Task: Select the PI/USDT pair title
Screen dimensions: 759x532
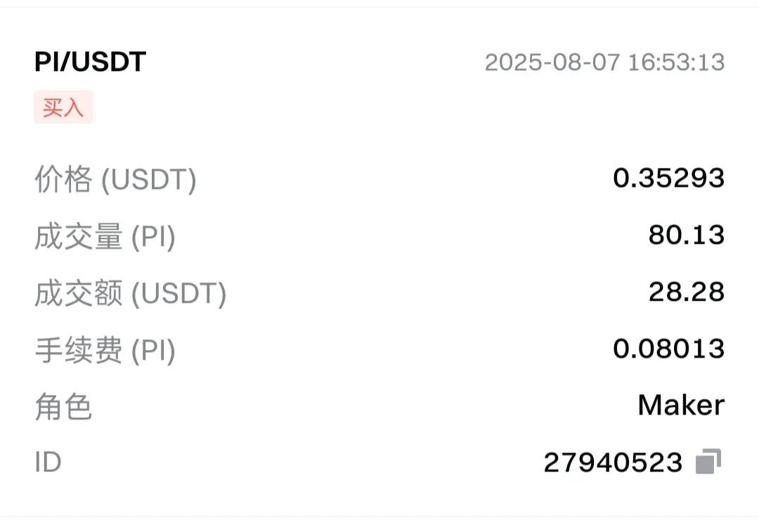Action: coord(90,62)
